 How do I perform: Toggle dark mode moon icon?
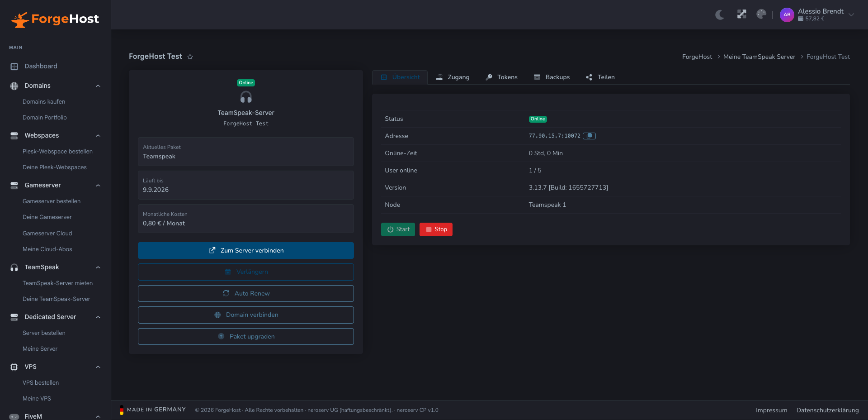pyautogui.click(x=720, y=14)
